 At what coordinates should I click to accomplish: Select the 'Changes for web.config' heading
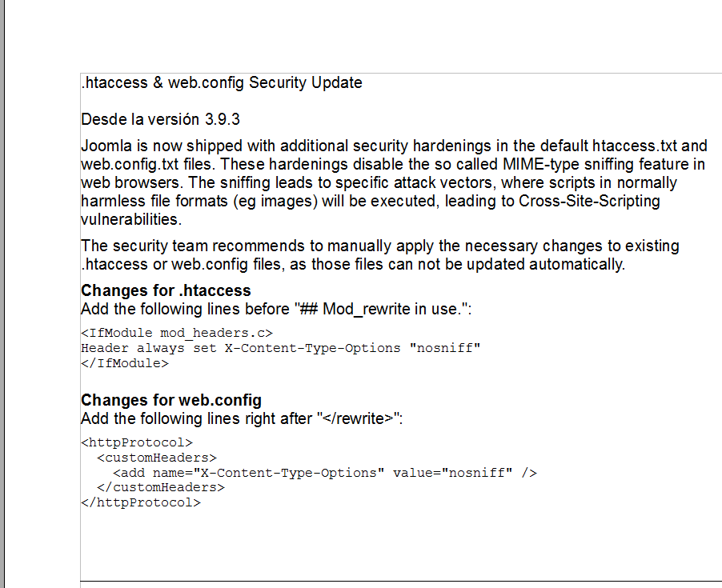tap(170, 400)
